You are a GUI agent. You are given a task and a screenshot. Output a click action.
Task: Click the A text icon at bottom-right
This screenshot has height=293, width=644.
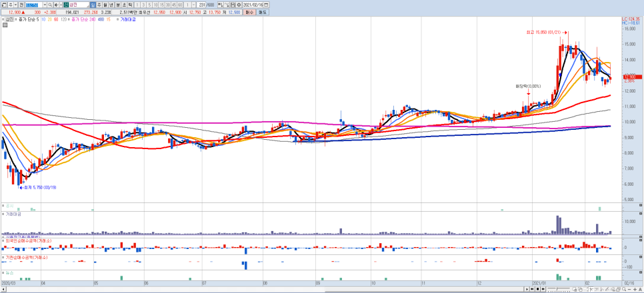point(640,289)
